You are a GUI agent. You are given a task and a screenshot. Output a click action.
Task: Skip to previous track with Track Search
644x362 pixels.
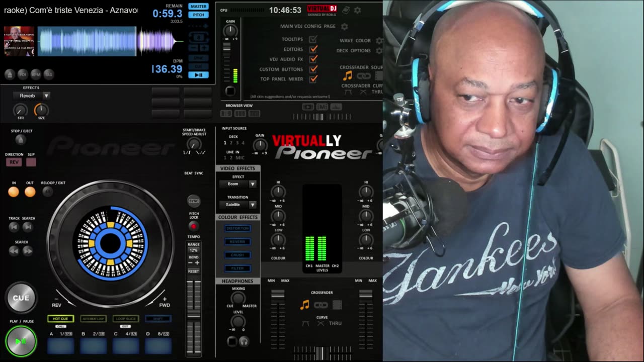click(x=14, y=227)
